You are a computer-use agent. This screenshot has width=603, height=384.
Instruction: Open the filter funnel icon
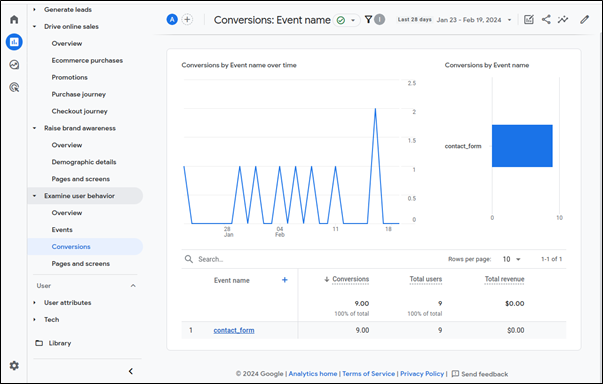(368, 19)
